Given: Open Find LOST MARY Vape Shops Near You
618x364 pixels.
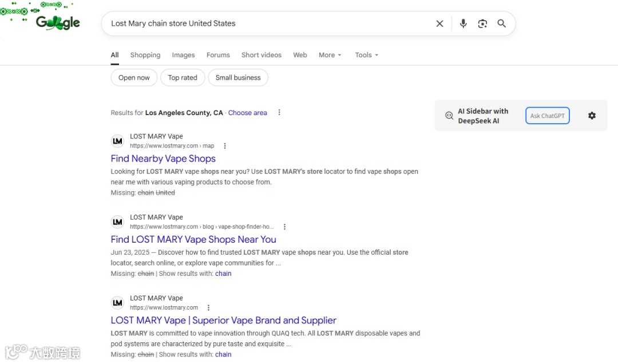Looking at the screenshot, I should pyautogui.click(x=193, y=239).
